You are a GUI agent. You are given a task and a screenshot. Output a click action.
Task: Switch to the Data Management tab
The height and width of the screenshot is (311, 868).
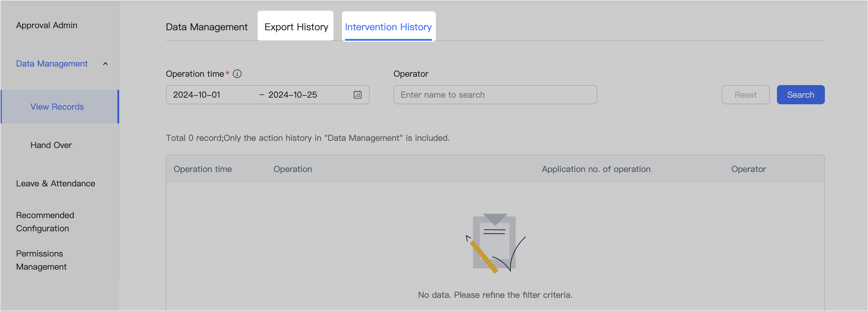(x=206, y=27)
